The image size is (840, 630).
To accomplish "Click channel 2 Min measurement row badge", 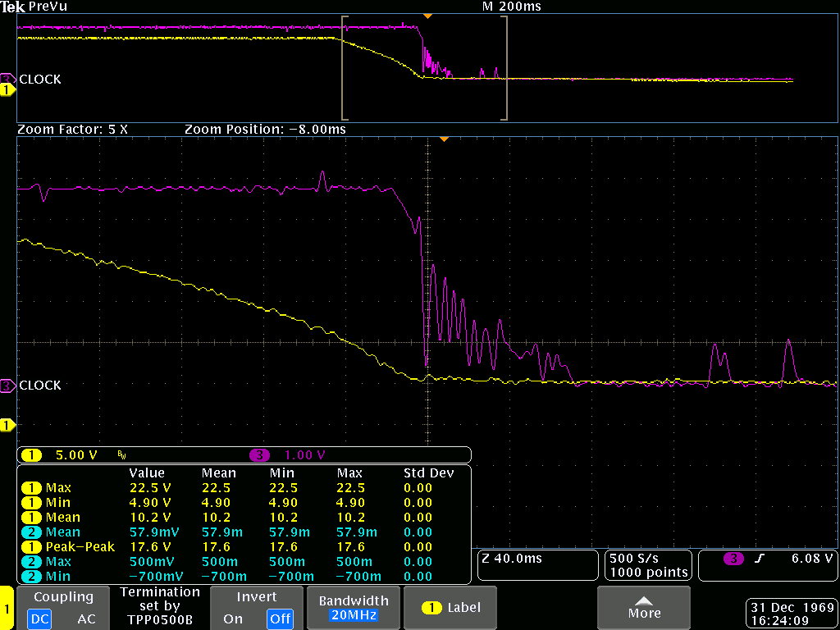I will 31,577.
